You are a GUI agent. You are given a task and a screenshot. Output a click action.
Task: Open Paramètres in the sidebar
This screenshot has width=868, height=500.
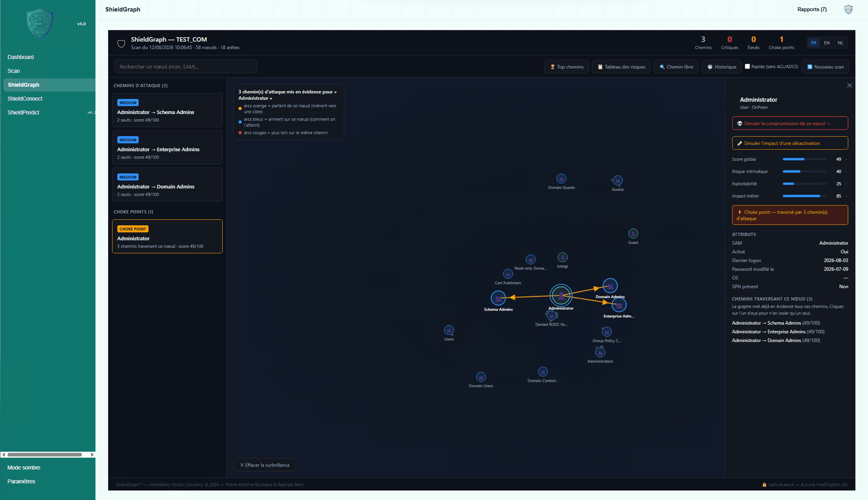21,481
